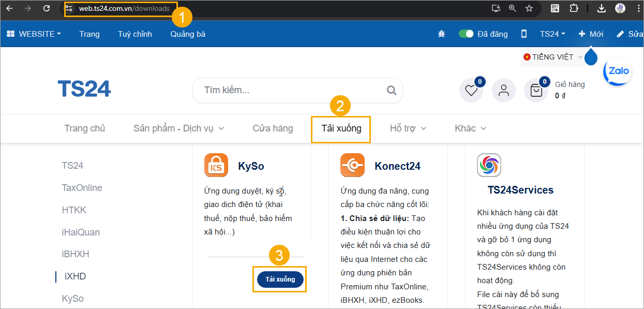Click the search magnifier in search box
This screenshot has height=309, width=644.
pos(392,90)
